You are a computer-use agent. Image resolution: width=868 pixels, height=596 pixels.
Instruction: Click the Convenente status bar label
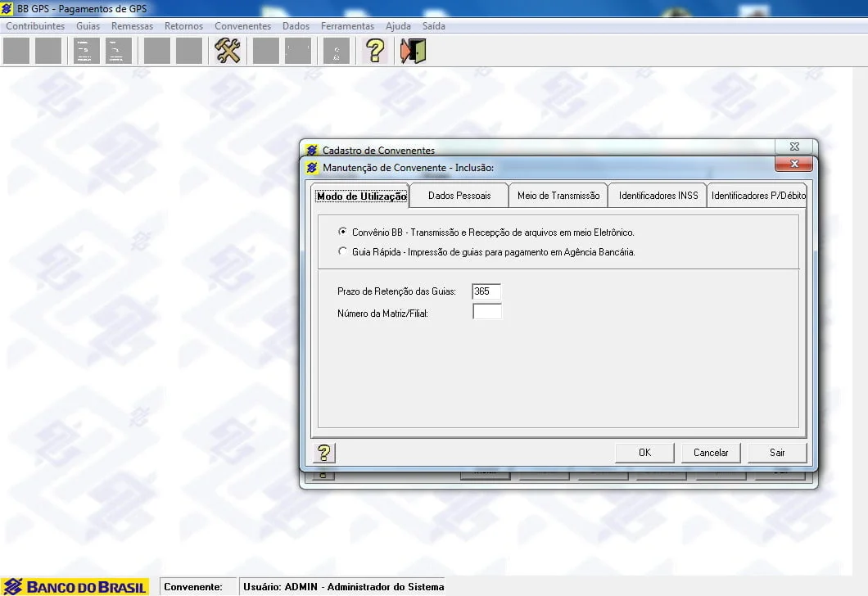tap(193, 587)
